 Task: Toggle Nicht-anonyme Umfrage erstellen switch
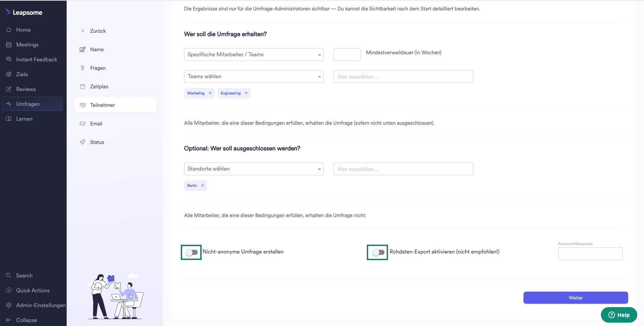click(x=192, y=252)
